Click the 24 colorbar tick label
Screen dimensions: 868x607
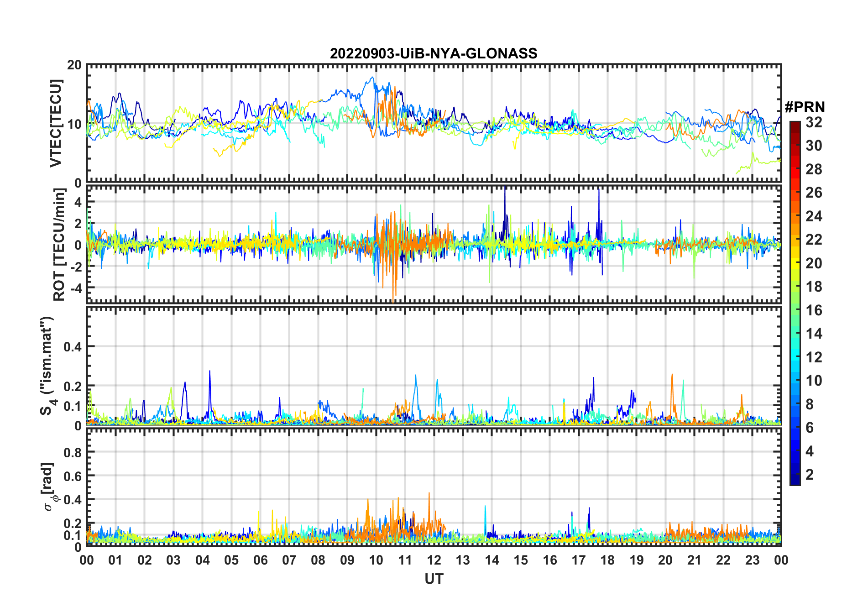point(814,216)
